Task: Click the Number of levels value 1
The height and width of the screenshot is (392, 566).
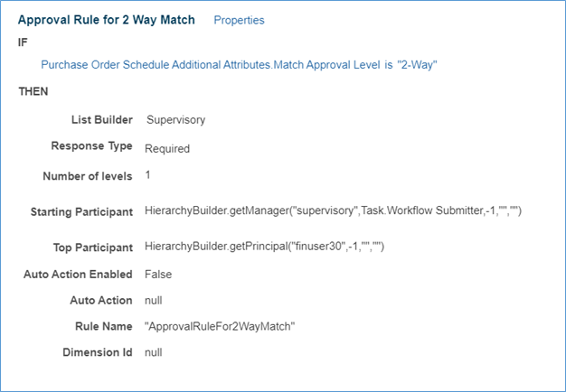Action: (x=147, y=175)
